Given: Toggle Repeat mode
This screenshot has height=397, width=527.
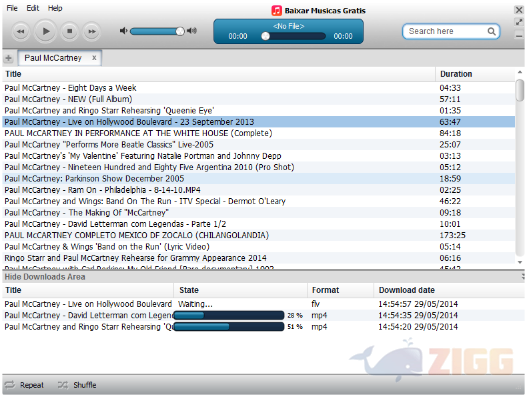Looking at the screenshot, I should (24, 385).
